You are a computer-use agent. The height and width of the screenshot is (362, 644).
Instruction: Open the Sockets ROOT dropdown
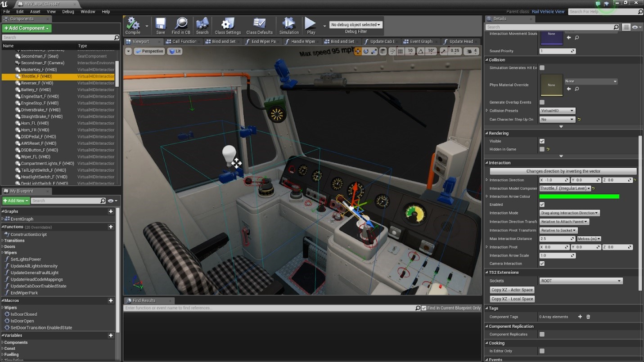581,281
